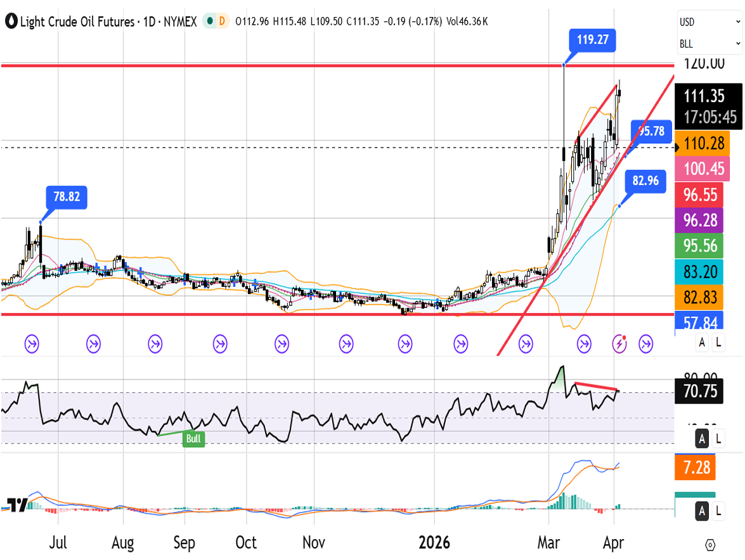
Task: Click the crude oil symbol logo icon
Action: pos(11,22)
